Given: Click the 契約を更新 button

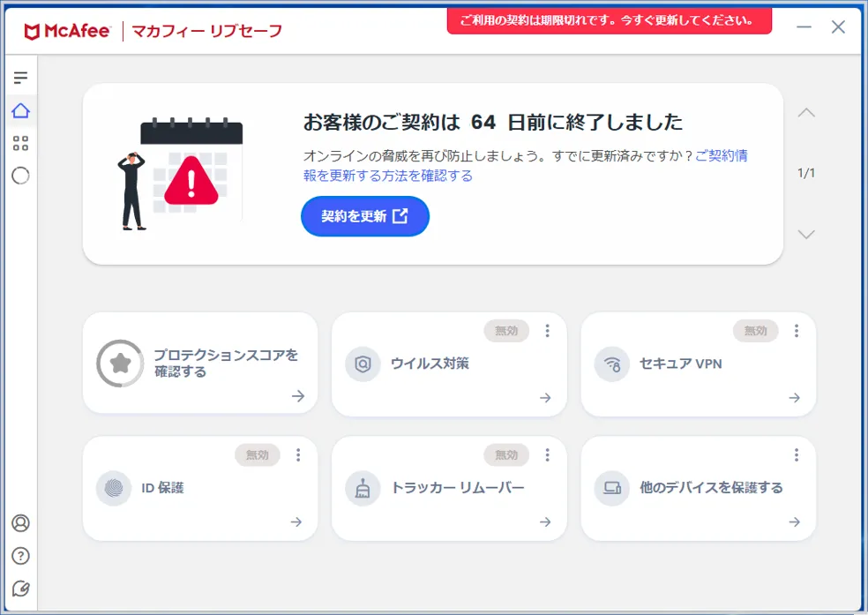Looking at the screenshot, I should pos(365,216).
